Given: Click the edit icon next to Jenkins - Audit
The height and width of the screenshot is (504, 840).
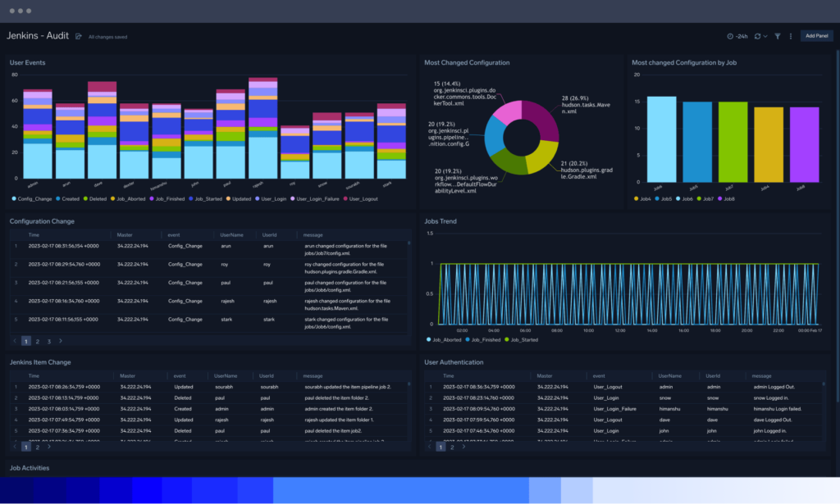Looking at the screenshot, I should click(78, 36).
